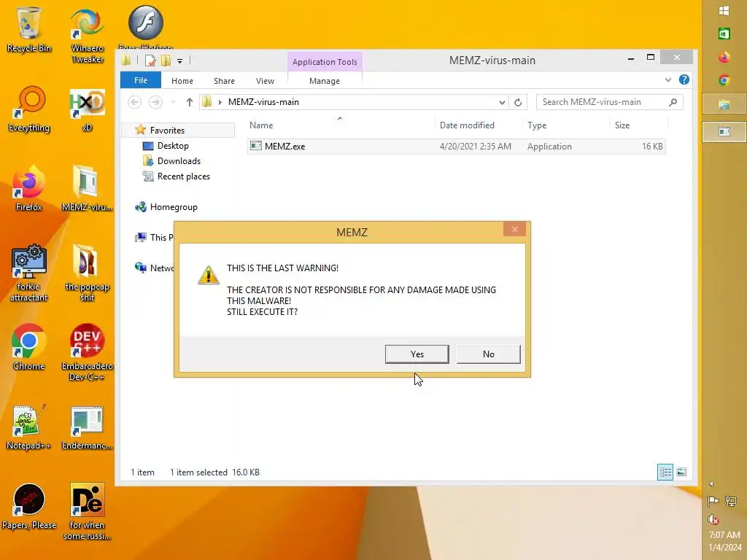Open the De 'for when some russi...' shortcut
The height and width of the screenshot is (560, 747).
pyautogui.click(x=88, y=511)
